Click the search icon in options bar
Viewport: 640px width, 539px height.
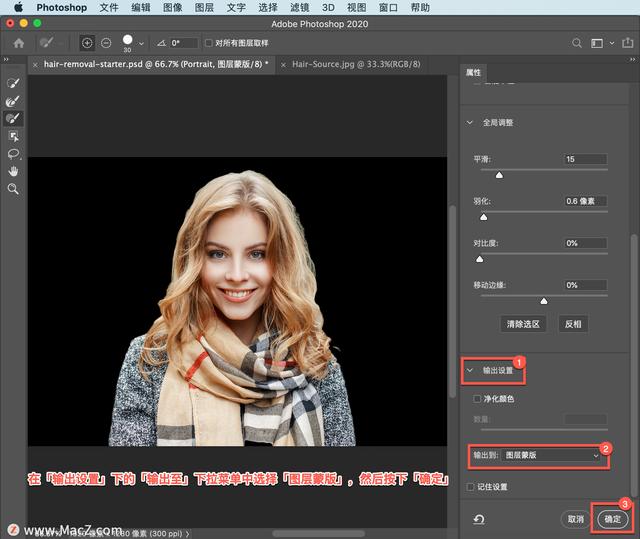point(576,43)
